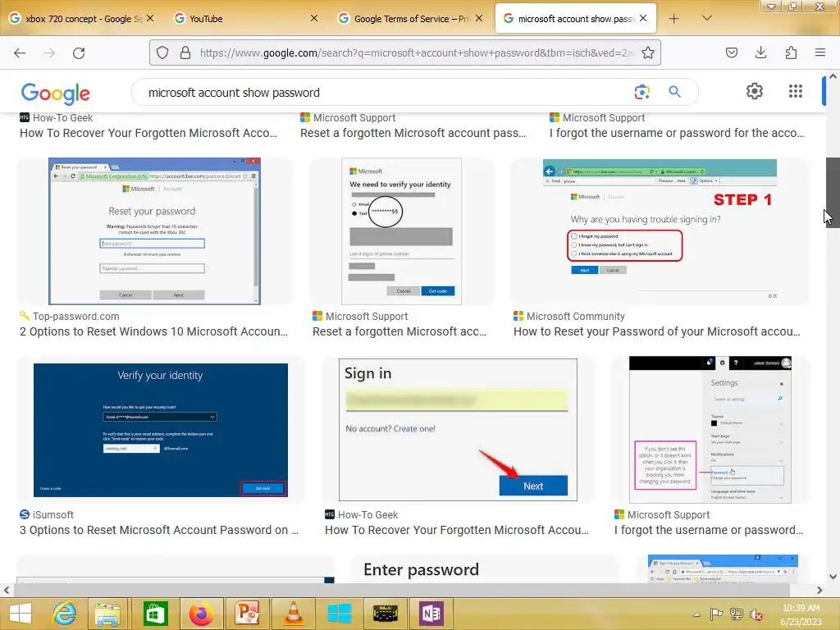Launch Internet Explorer from taskbar

[x=64, y=614]
